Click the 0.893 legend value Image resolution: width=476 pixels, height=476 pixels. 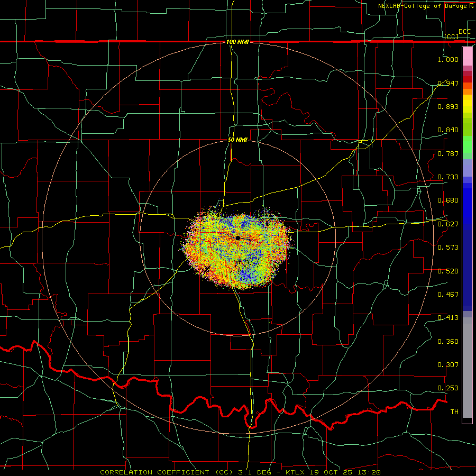click(x=448, y=106)
